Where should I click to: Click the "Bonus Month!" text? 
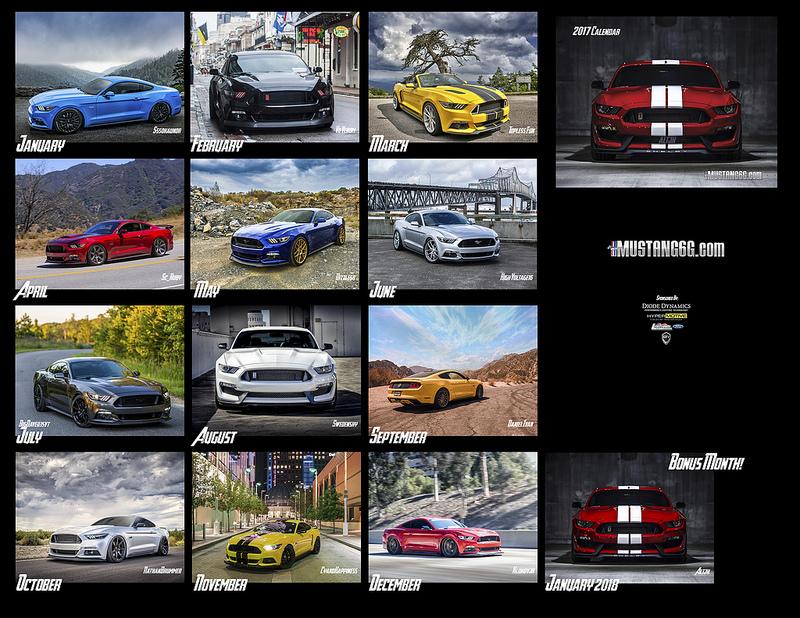pos(706,463)
